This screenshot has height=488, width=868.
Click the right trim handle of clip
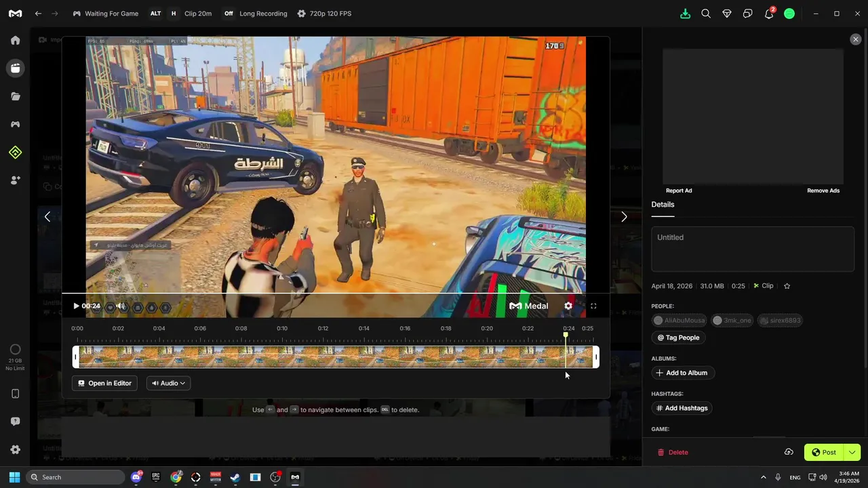coord(596,357)
